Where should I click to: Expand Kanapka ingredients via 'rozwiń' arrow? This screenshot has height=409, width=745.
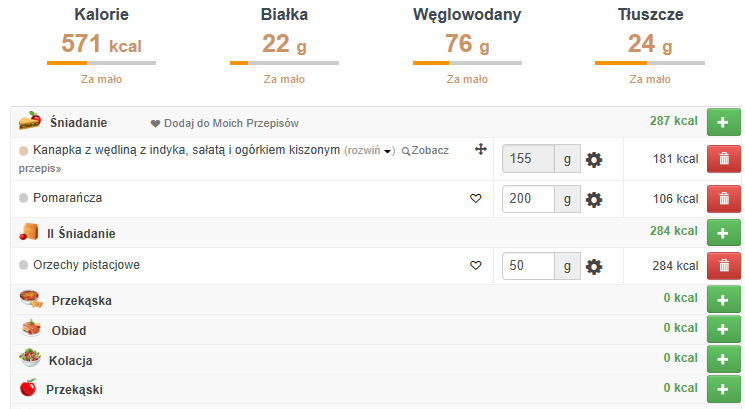pos(369,151)
